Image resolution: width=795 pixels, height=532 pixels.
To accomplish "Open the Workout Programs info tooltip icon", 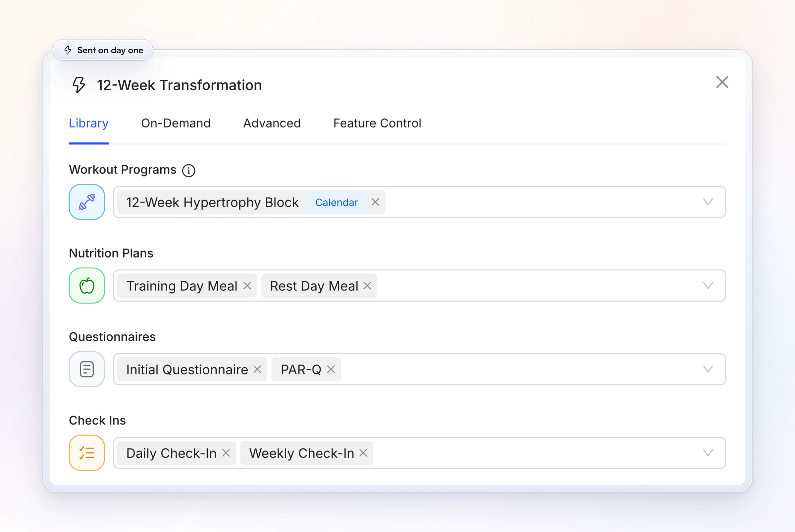I will click(x=189, y=170).
